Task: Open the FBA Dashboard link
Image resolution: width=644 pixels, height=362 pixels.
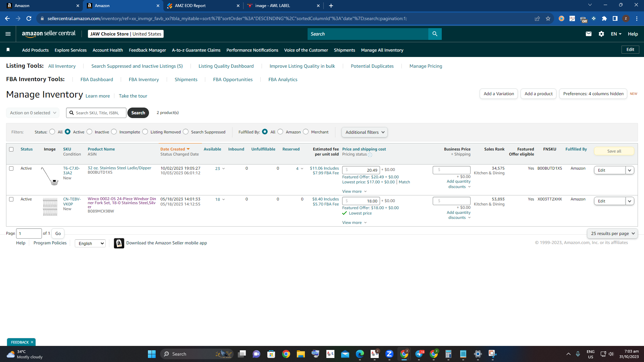Action: [x=97, y=79]
